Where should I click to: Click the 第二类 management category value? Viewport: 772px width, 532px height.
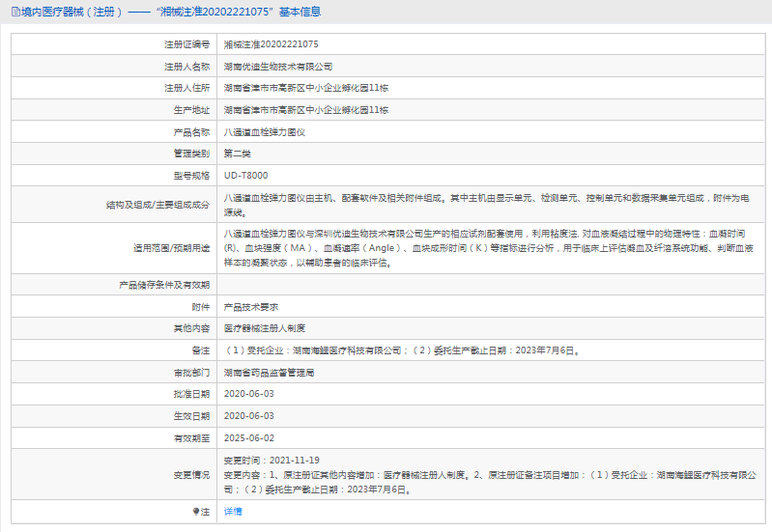click(237, 154)
